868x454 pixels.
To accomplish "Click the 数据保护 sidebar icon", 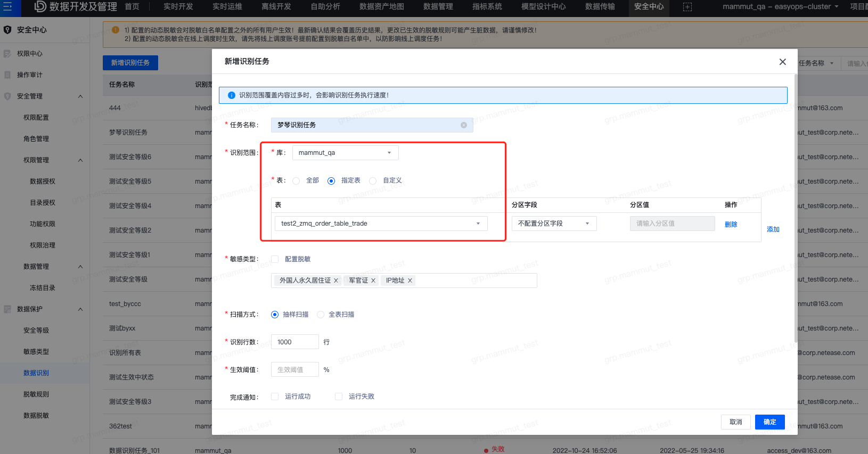I will pos(7,309).
